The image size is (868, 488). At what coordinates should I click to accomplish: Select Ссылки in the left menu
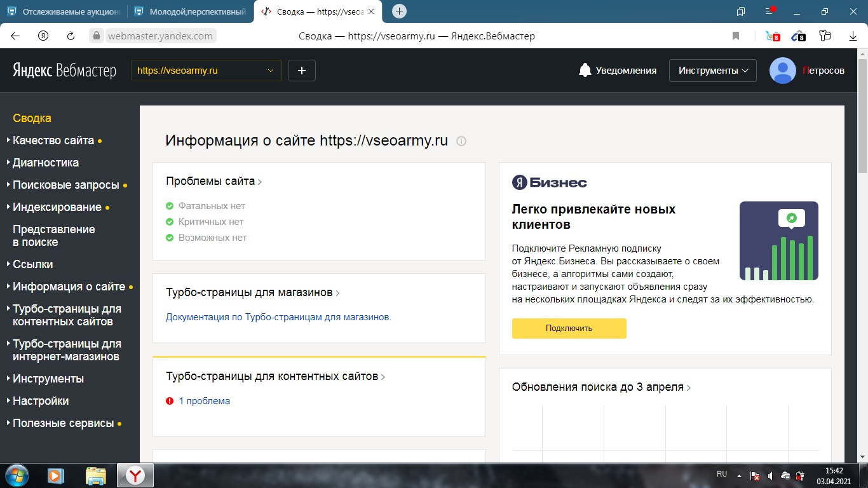click(x=33, y=264)
